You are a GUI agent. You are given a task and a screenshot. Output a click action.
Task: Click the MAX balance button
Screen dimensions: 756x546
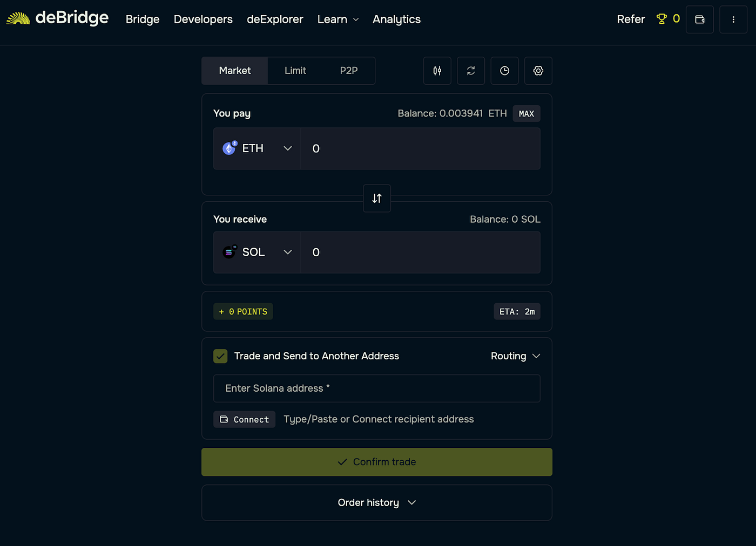[526, 113]
